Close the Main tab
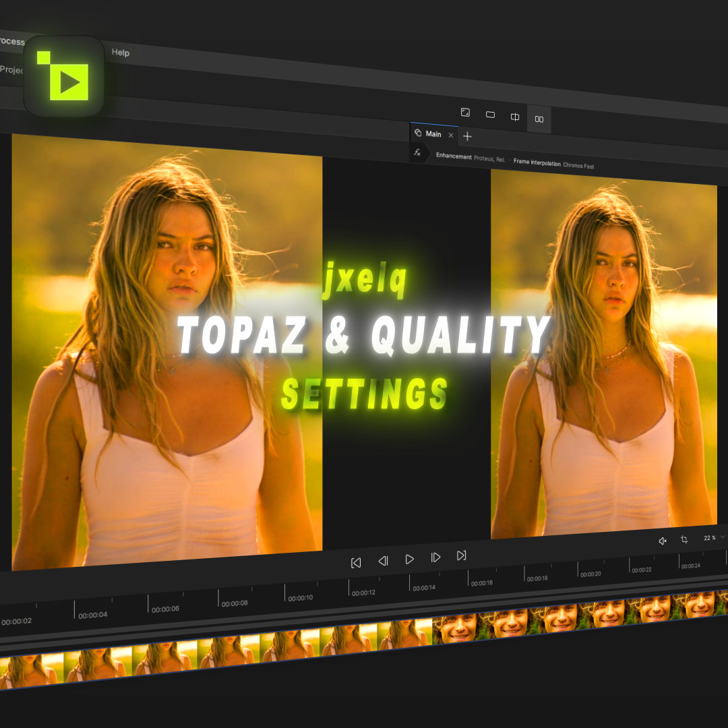The height and width of the screenshot is (728, 728). (450, 135)
